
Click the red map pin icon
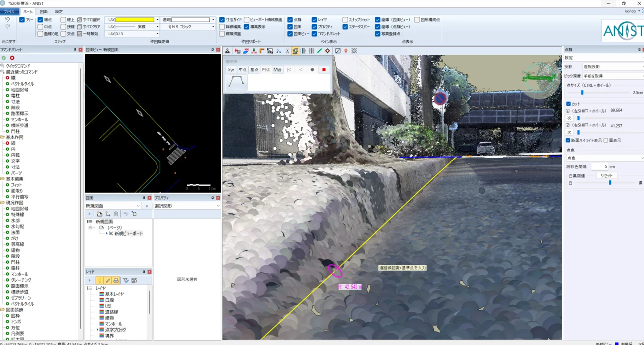coord(346,51)
